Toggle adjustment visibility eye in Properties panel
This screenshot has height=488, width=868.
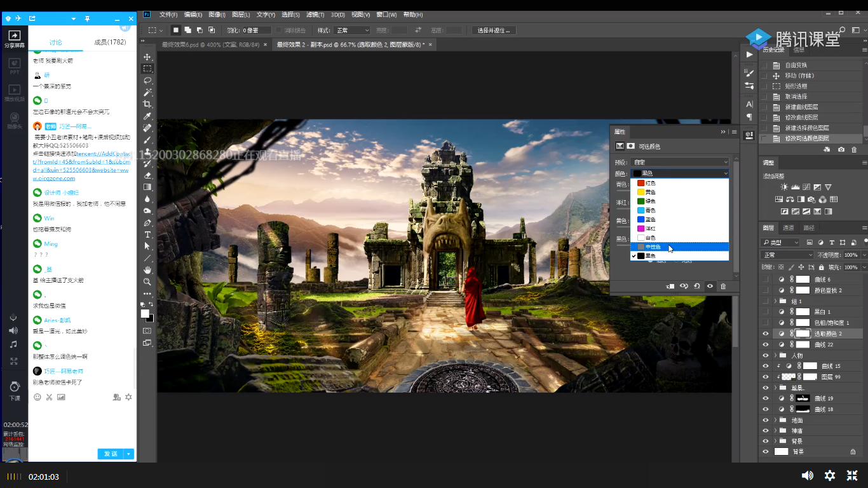coord(710,287)
